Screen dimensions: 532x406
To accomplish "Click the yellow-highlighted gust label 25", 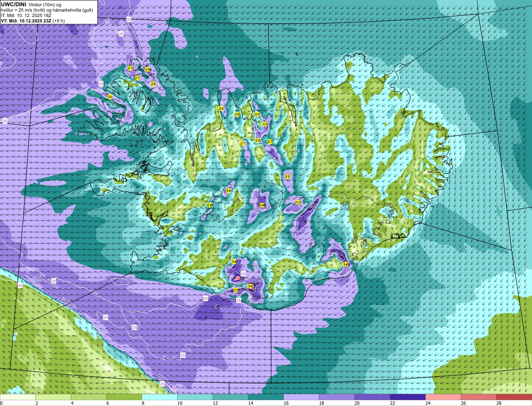I will pos(288,176).
